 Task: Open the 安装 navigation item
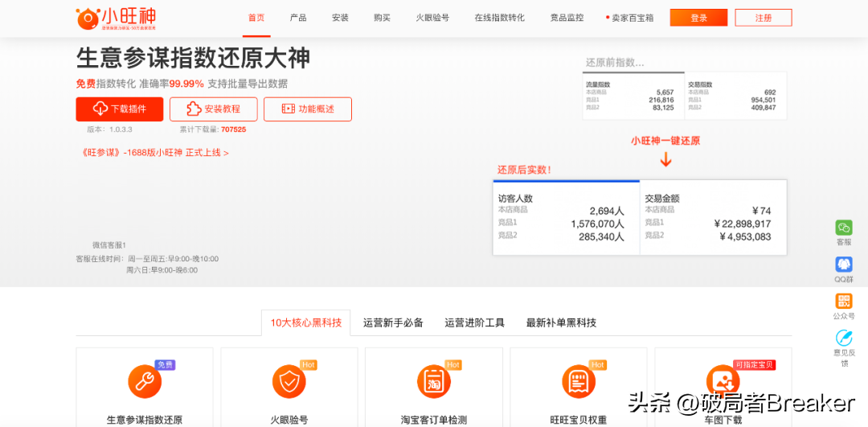340,18
